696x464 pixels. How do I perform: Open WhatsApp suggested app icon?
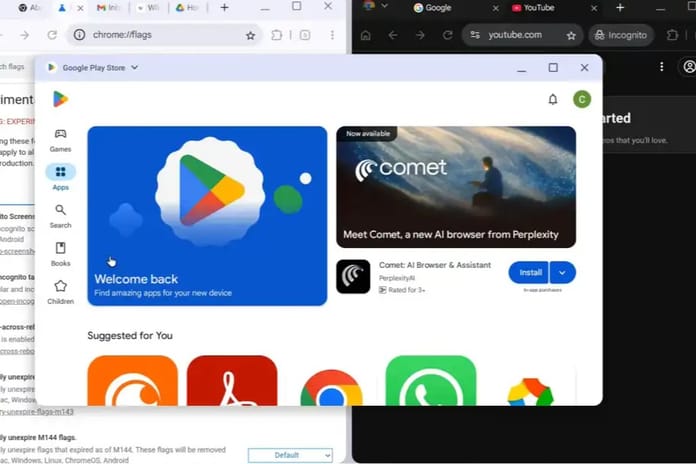click(x=431, y=381)
